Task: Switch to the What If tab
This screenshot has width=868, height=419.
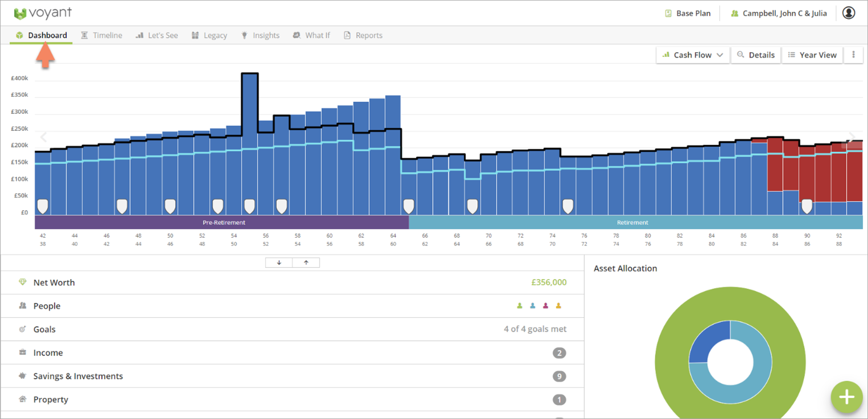Action: pos(311,35)
